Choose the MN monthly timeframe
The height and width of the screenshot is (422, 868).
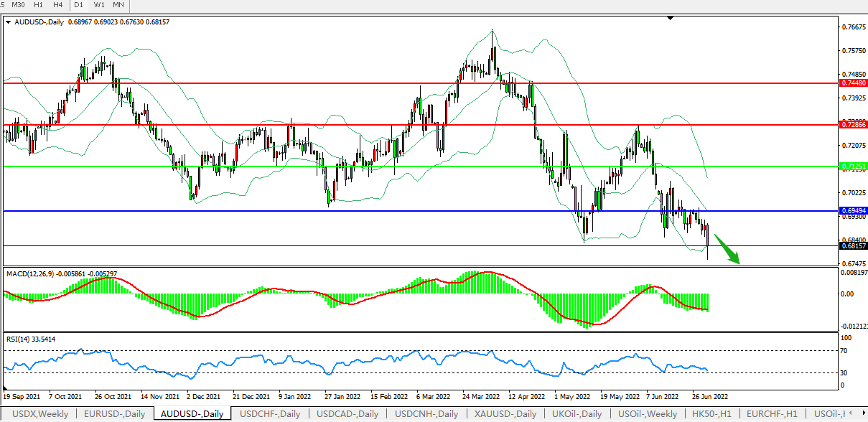pyautogui.click(x=118, y=5)
